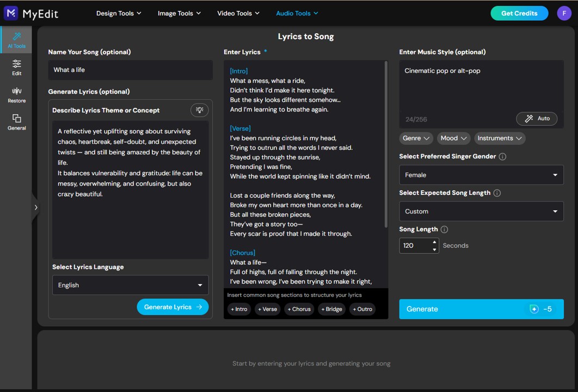Click lyric line 'Pretending I was fine,'
The width and height of the screenshot is (578, 392).
(261, 167)
